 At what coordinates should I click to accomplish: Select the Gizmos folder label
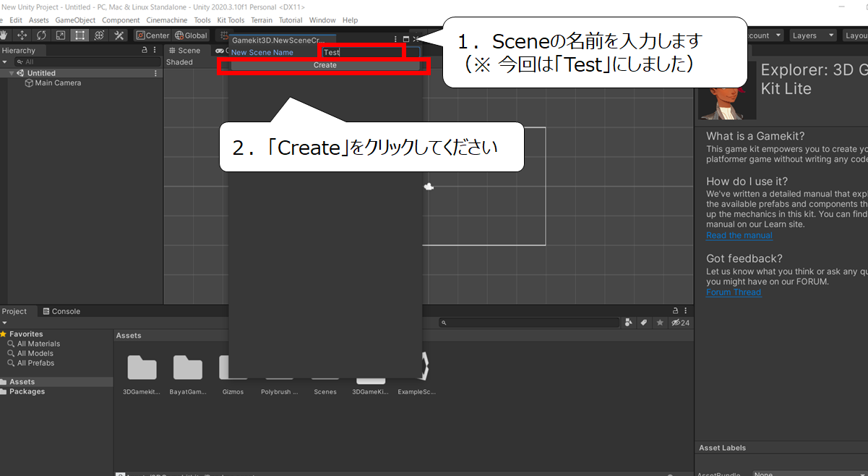tap(233, 391)
